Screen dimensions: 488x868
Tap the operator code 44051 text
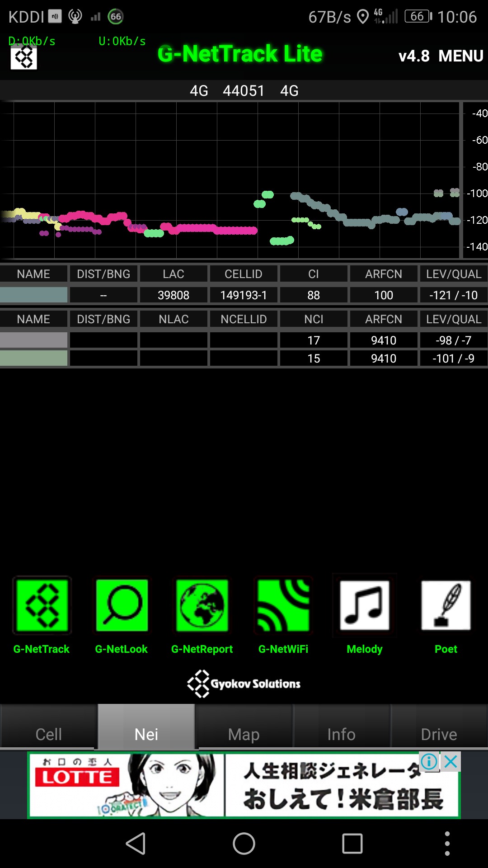tap(244, 90)
